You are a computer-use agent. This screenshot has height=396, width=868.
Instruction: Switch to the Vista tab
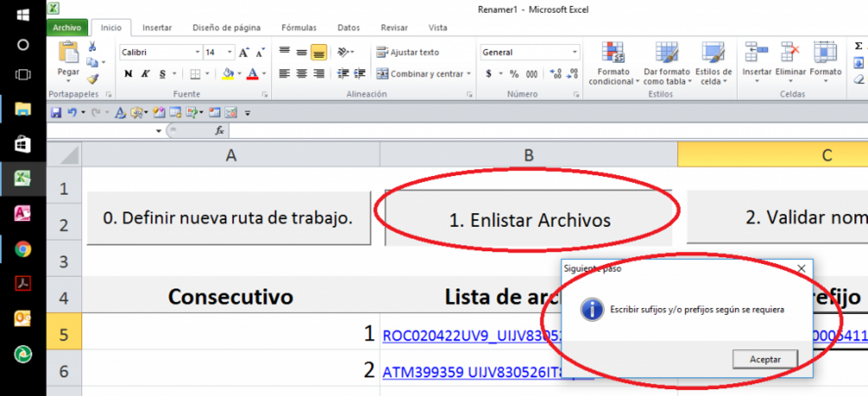pos(438,28)
